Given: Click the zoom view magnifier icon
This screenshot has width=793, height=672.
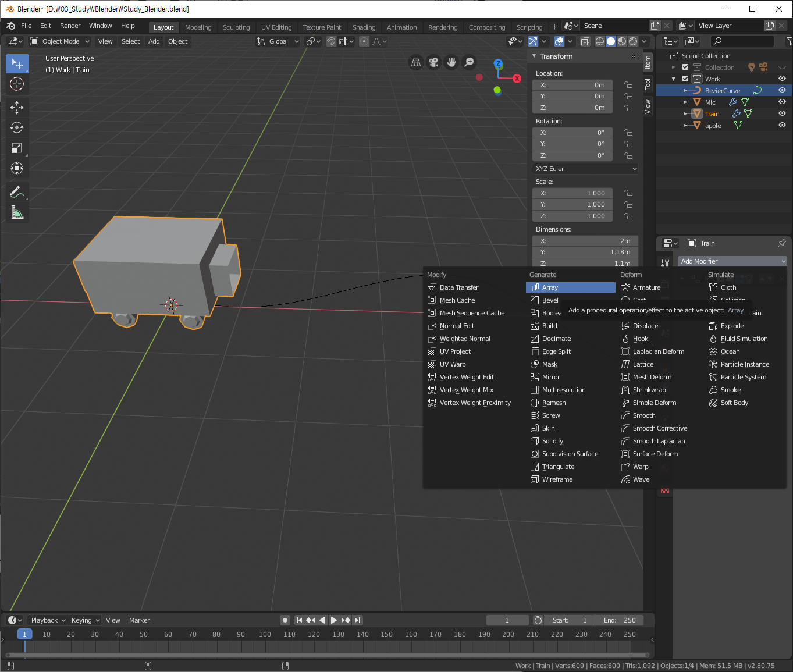Looking at the screenshot, I should tap(469, 62).
